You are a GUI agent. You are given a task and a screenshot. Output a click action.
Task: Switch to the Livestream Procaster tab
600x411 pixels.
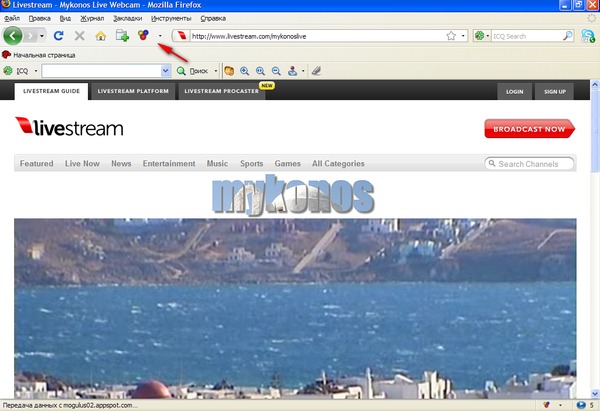click(x=222, y=91)
